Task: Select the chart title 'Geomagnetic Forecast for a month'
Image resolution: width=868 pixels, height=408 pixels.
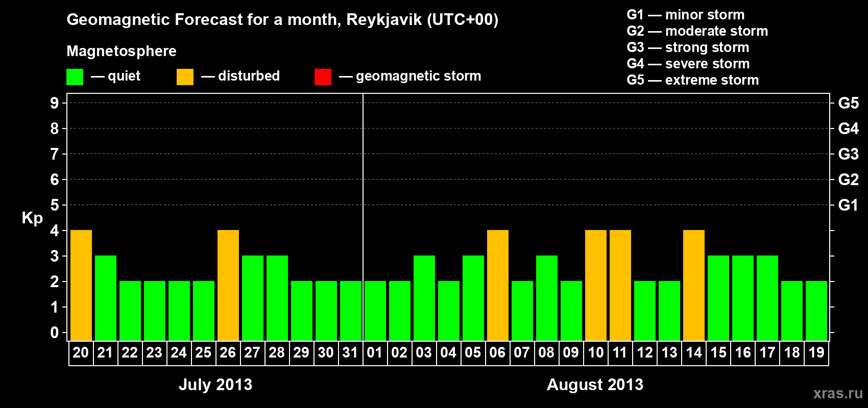Action: tap(204, 20)
